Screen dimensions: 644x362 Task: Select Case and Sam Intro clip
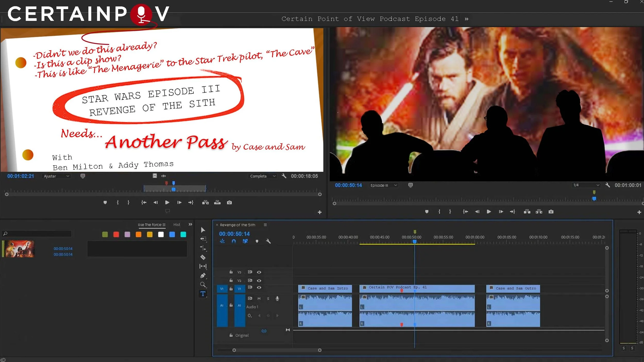coord(325,288)
